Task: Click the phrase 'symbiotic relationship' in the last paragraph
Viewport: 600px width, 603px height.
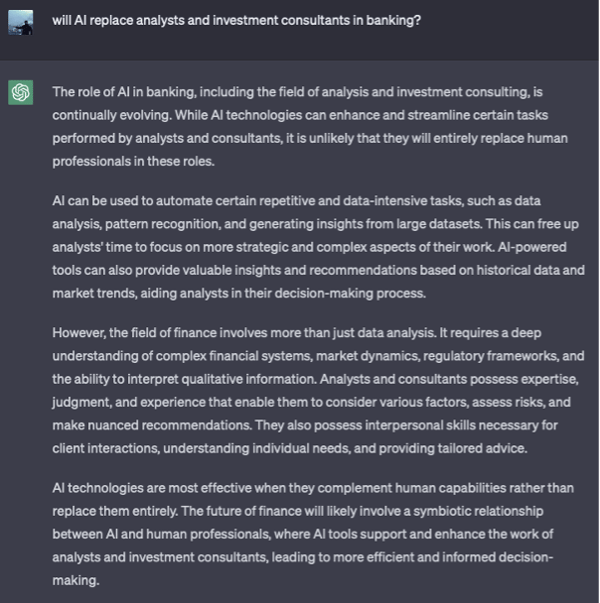Action: click(x=478, y=511)
